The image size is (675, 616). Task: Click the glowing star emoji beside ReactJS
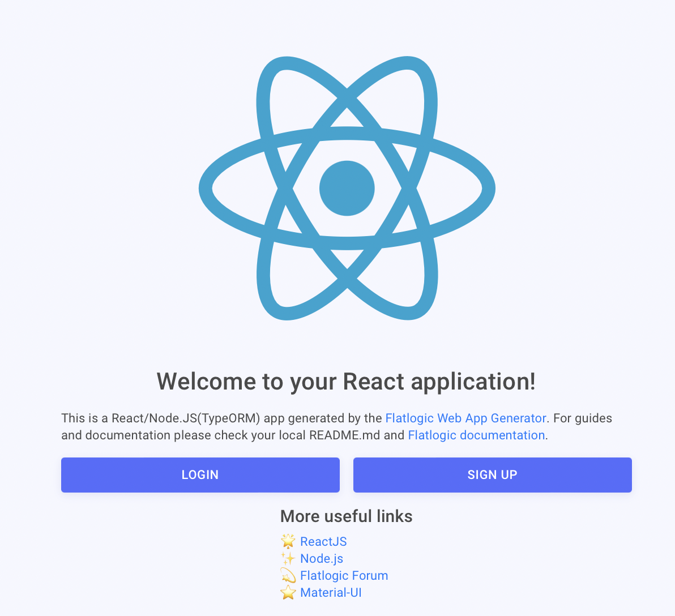288,541
